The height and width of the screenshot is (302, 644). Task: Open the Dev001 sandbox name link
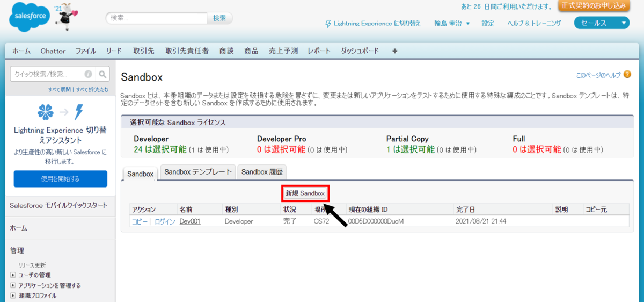[190, 221]
